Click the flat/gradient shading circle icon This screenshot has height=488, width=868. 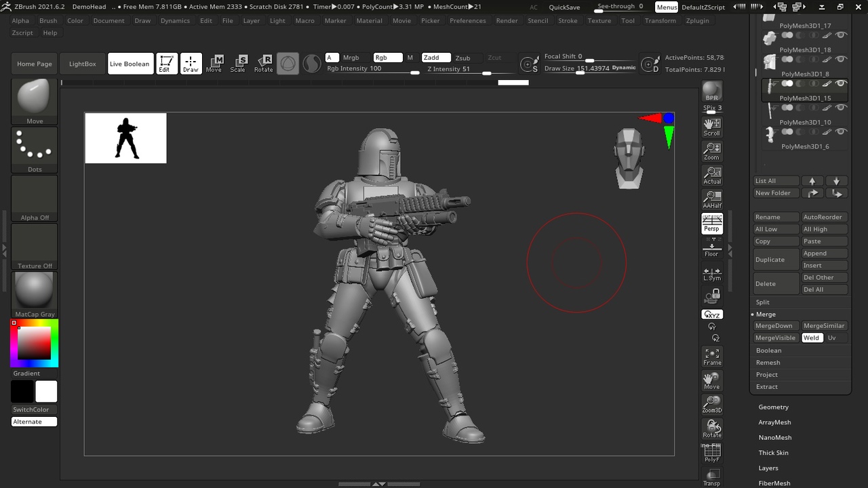pos(312,64)
